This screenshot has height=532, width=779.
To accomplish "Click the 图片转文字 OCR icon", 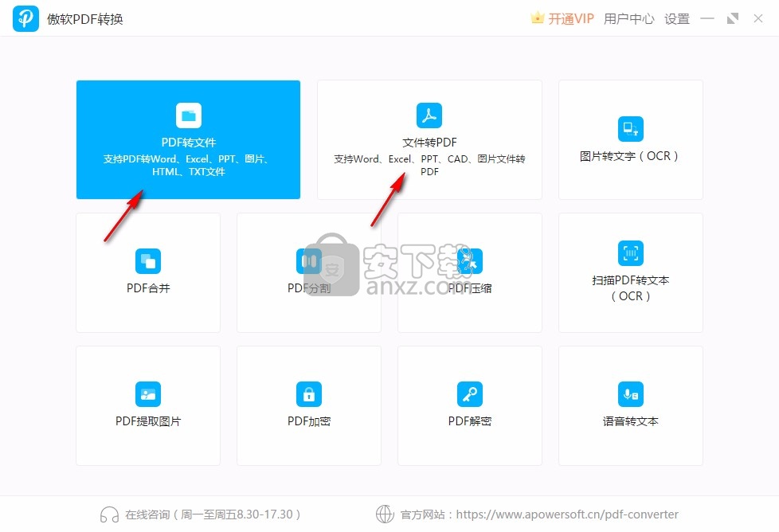I will [631, 129].
